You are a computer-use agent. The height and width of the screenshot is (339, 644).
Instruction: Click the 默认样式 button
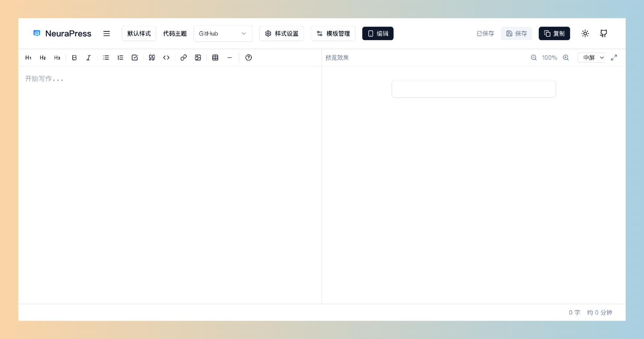[139, 34]
